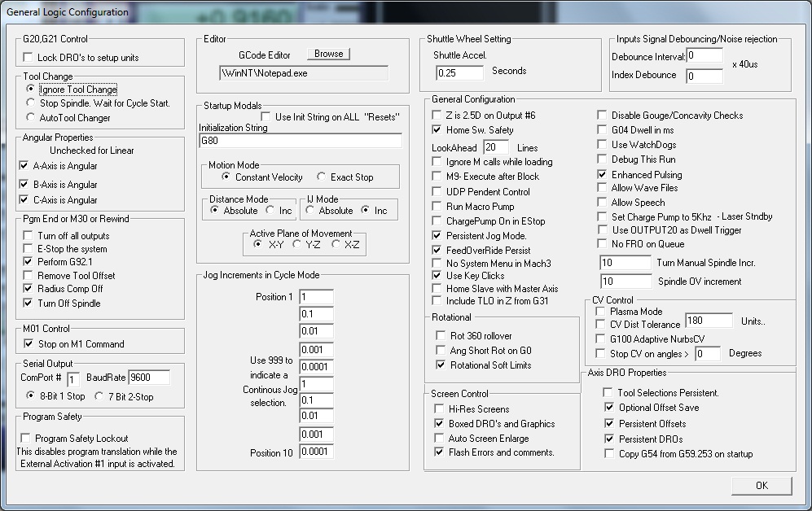Click the GCode editor path field
The image size is (812, 511).
[304, 73]
